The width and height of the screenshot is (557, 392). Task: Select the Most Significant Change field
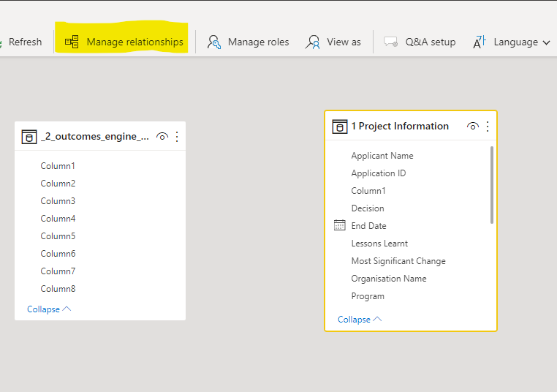click(398, 261)
